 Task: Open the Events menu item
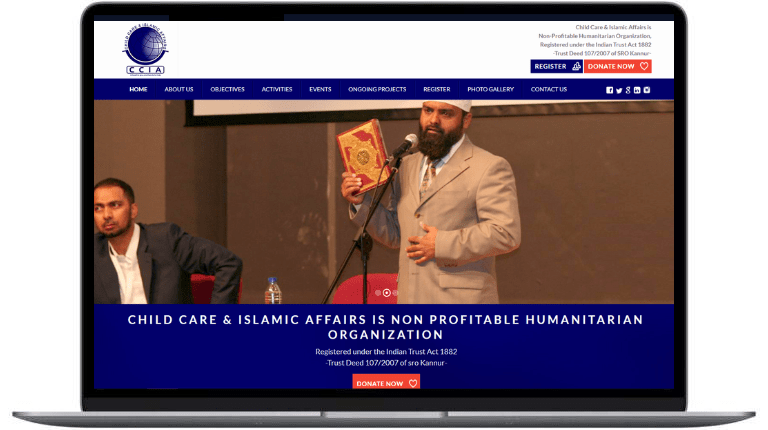point(320,90)
